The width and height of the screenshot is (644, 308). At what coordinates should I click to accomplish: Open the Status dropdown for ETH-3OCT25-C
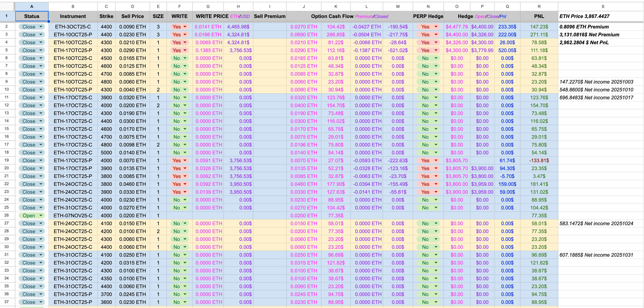pyautogui.click(x=31, y=27)
